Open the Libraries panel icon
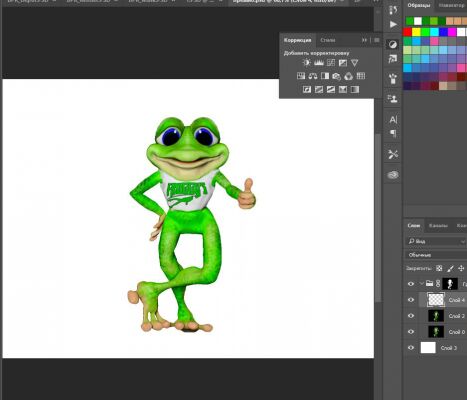 [x=393, y=175]
